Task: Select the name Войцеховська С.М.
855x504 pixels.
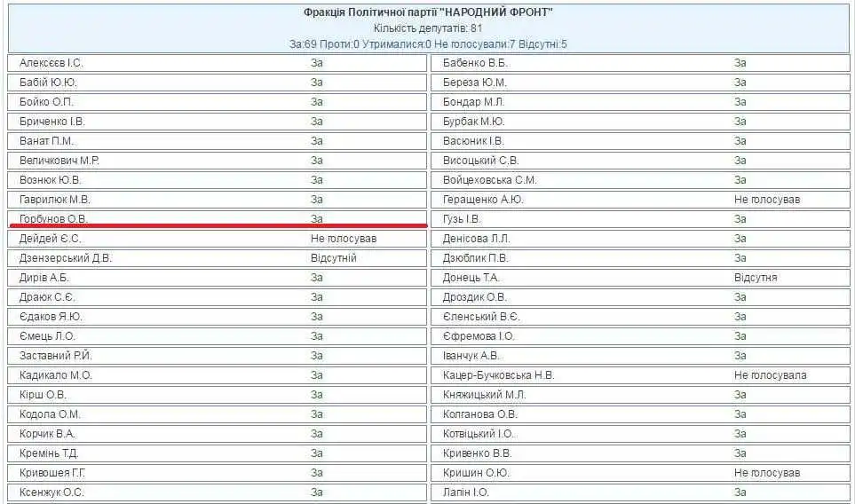Action: point(489,180)
